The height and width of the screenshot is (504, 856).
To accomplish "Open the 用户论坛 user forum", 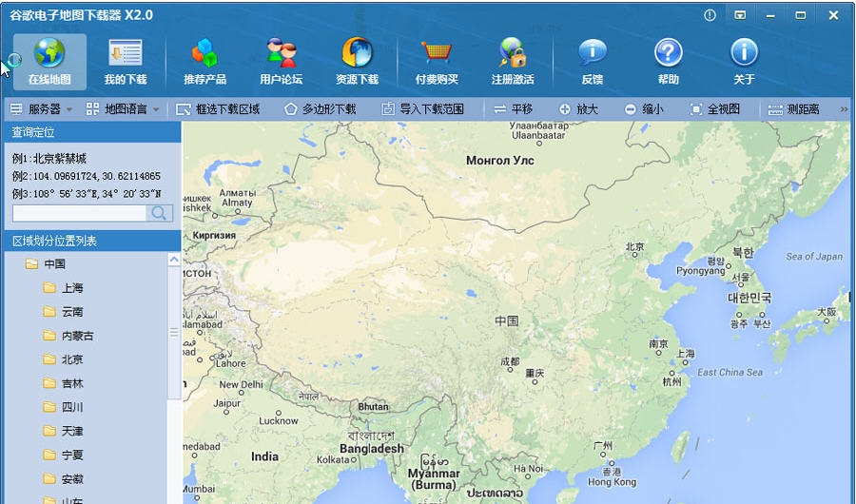I will click(282, 62).
